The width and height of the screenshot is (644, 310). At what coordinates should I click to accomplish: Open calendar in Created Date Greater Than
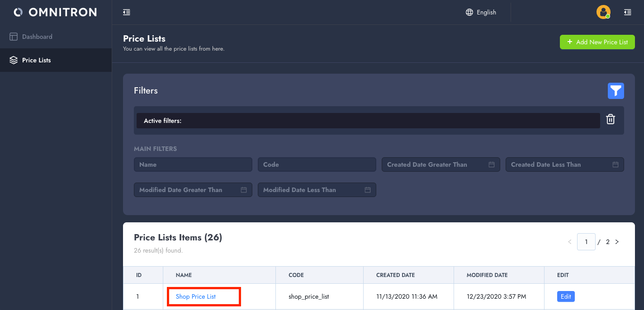coord(492,164)
